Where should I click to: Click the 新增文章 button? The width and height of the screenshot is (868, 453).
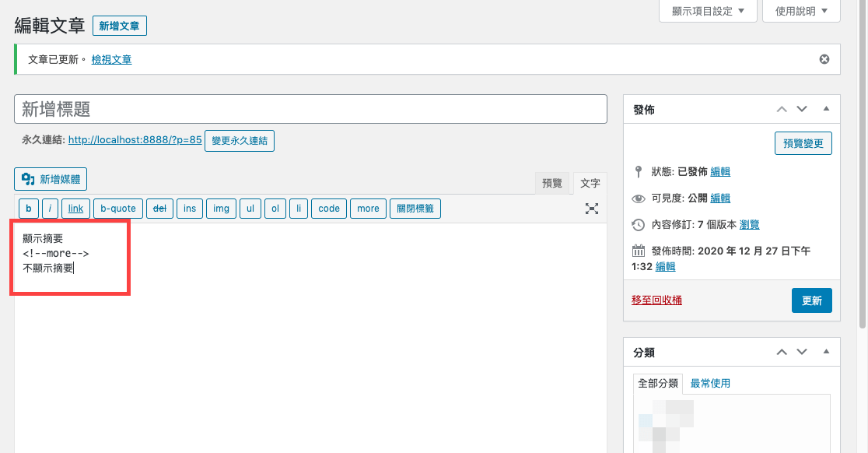tap(120, 26)
